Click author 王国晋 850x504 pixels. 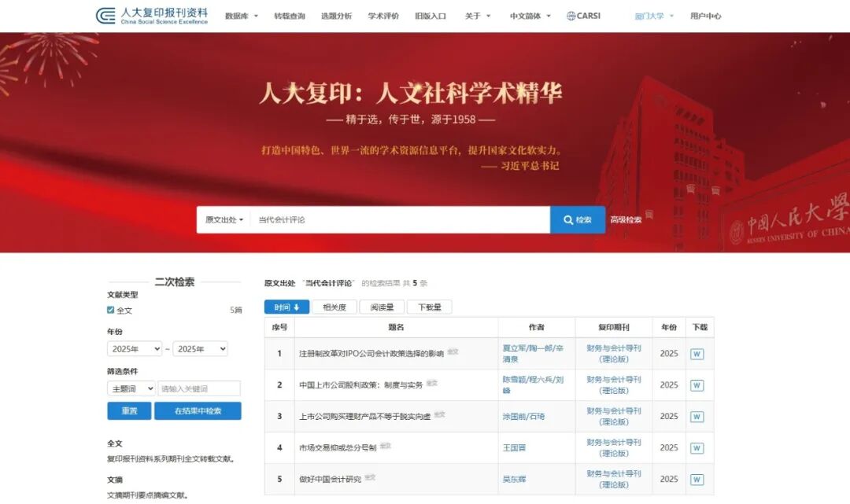pyautogui.click(x=514, y=447)
